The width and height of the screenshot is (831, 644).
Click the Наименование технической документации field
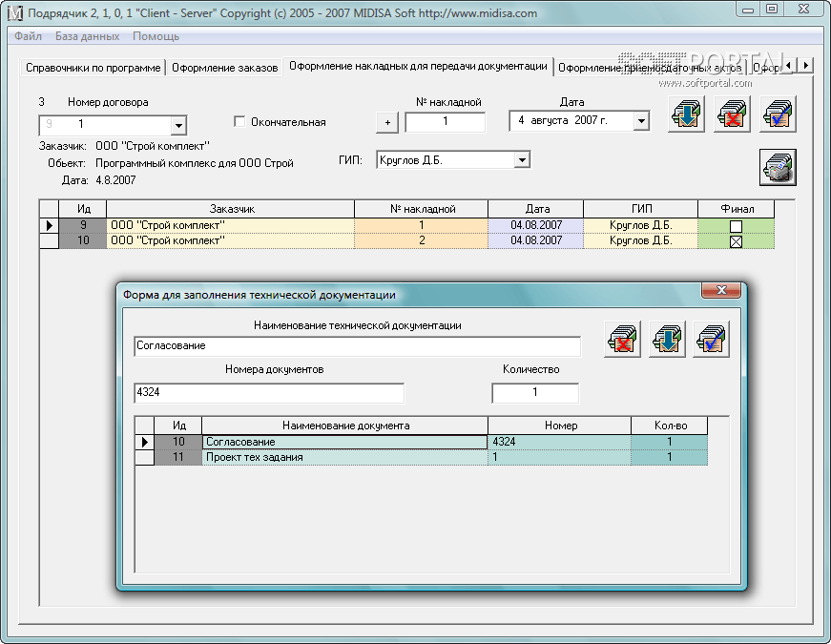[357, 346]
